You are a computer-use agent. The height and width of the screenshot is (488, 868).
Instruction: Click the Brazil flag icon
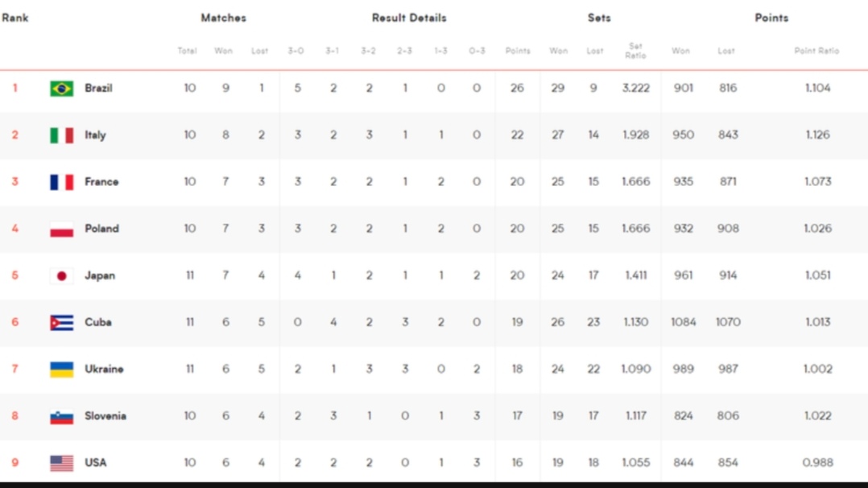click(61, 88)
